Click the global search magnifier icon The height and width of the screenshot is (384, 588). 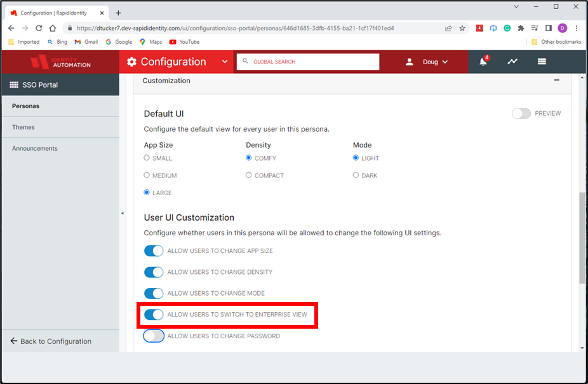(x=245, y=61)
